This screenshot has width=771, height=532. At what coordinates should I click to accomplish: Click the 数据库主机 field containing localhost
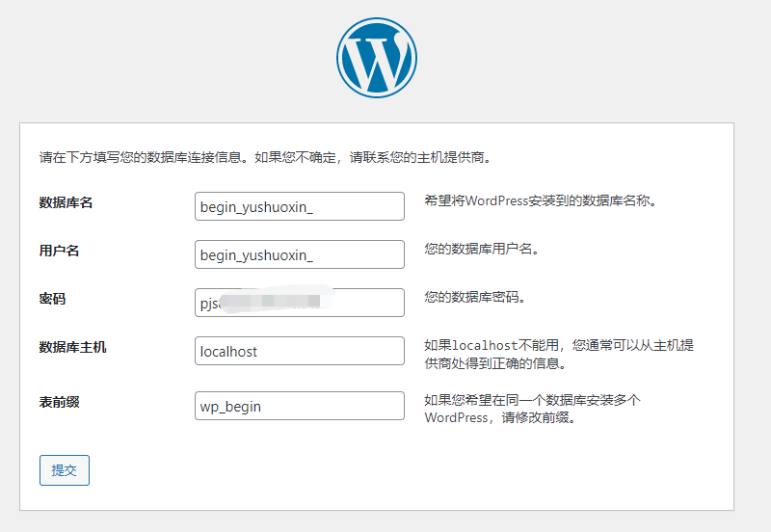click(299, 352)
